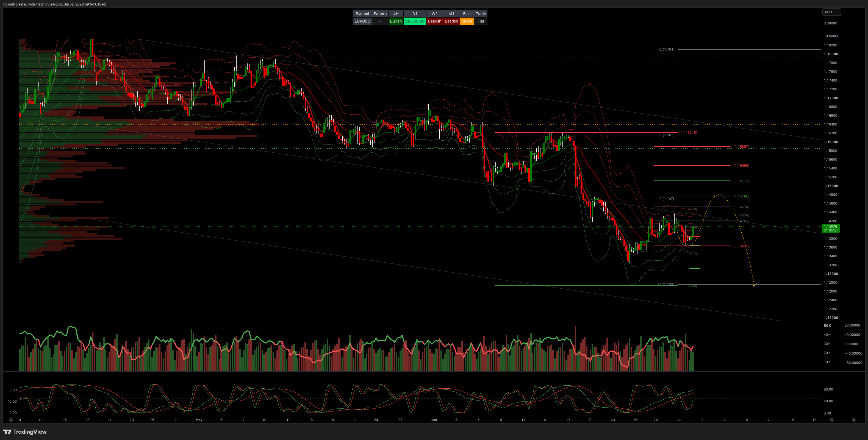Click the orange arrow tip of projection
The width and height of the screenshot is (868, 440).
[x=754, y=285]
